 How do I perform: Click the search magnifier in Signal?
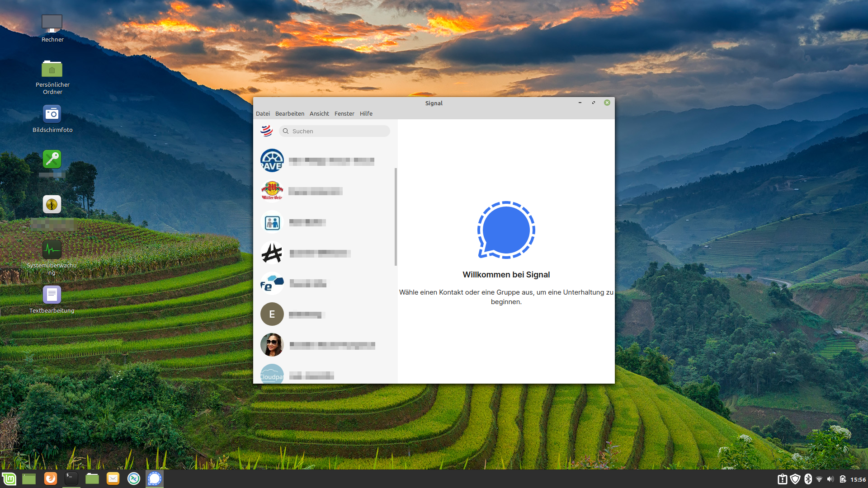(286, 131)
